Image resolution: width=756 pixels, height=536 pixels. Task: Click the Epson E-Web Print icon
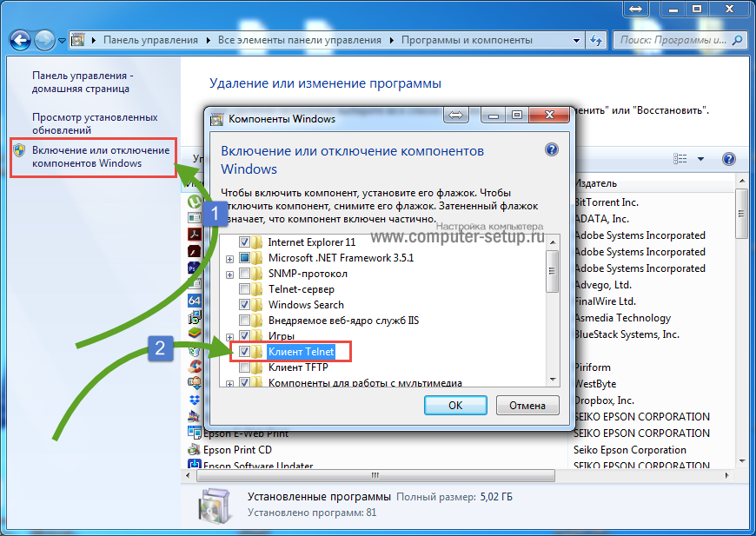point(195,433)
